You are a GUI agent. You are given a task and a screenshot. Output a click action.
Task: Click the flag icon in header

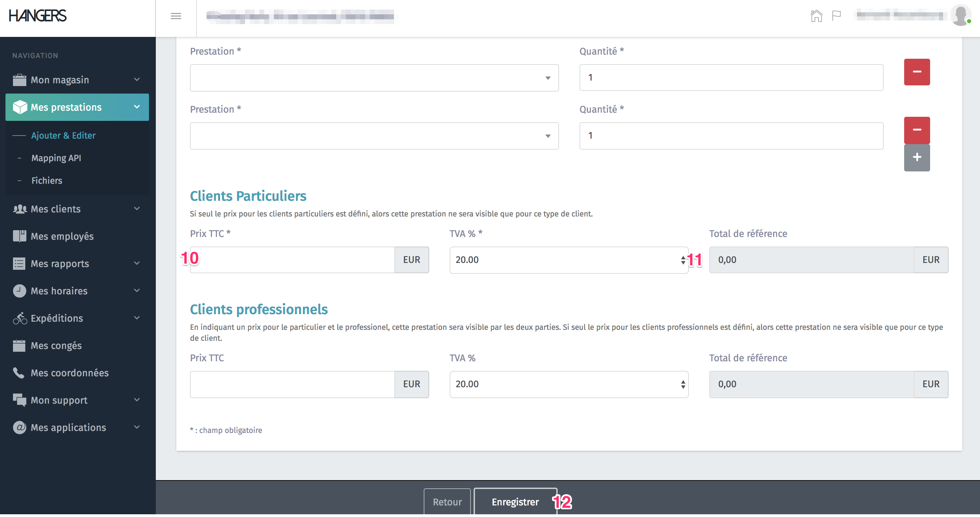click(x=836, y=16)
